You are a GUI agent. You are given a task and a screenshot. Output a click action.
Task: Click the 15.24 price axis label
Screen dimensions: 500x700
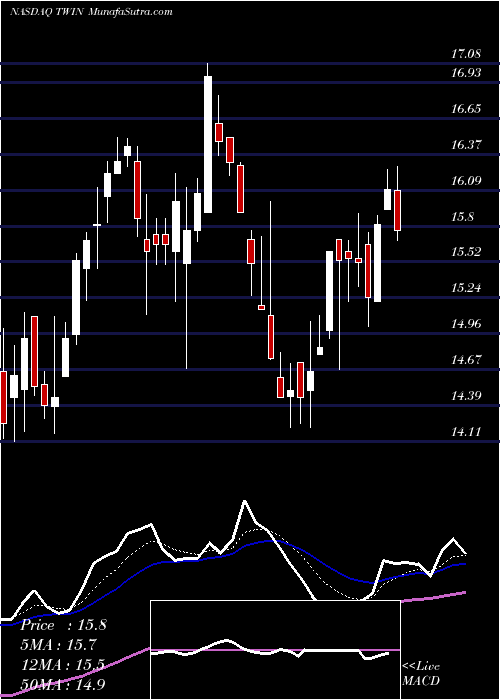coord(466,288)
